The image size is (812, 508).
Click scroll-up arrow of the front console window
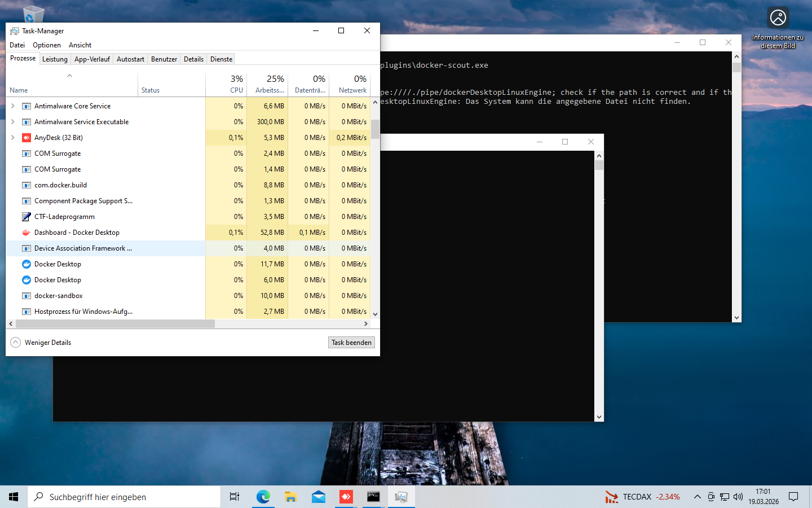pos(599,156)
